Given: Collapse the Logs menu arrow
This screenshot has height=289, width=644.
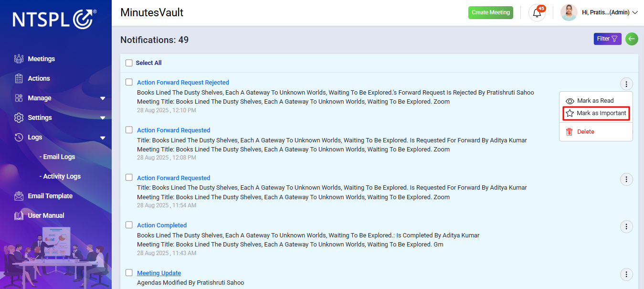Looking at the screenshot, I should point(103,138).
